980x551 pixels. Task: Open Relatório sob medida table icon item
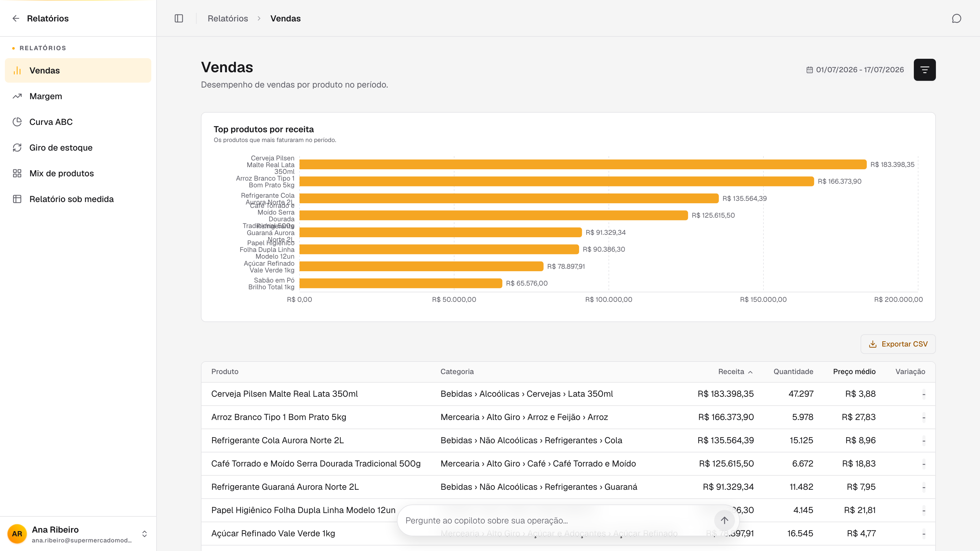(x=78, y=199)
